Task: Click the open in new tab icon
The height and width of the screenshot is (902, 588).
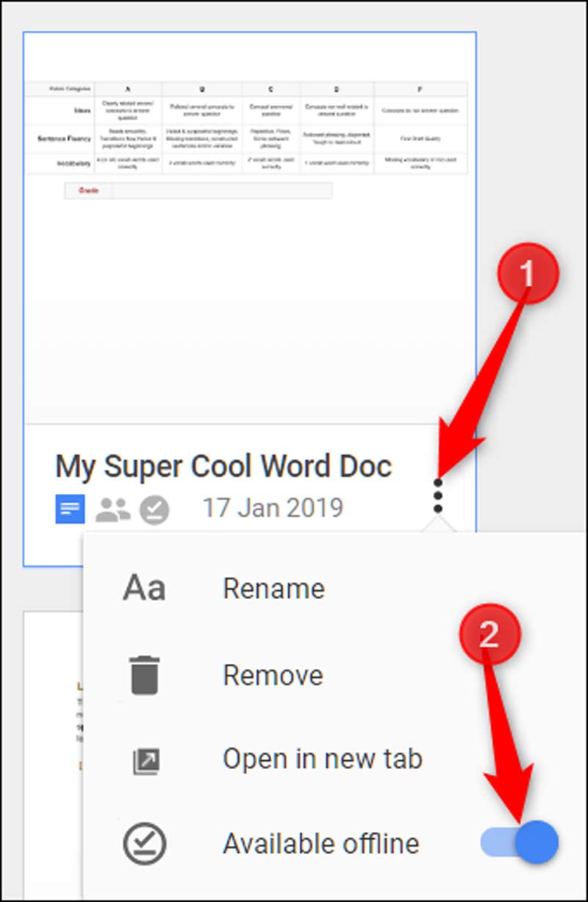Action: point(144,760)
